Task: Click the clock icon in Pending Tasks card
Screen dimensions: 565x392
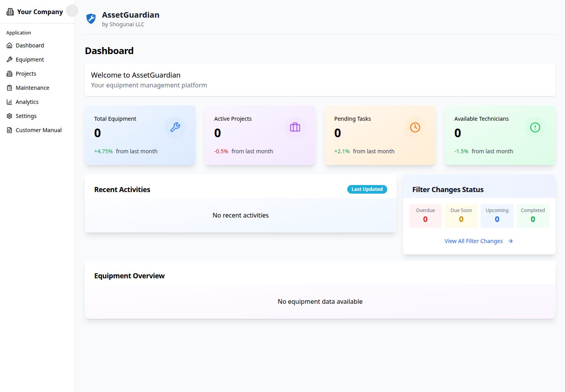Action: point(415,127)
